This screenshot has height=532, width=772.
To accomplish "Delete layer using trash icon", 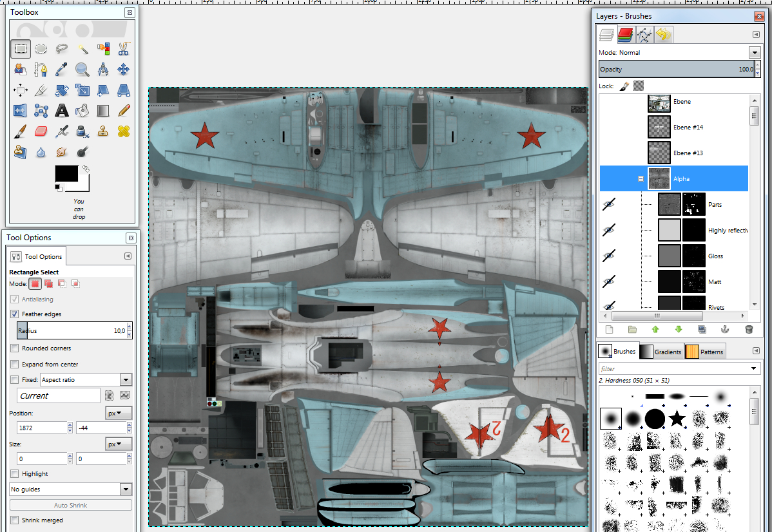I will (x=748, y=329).
